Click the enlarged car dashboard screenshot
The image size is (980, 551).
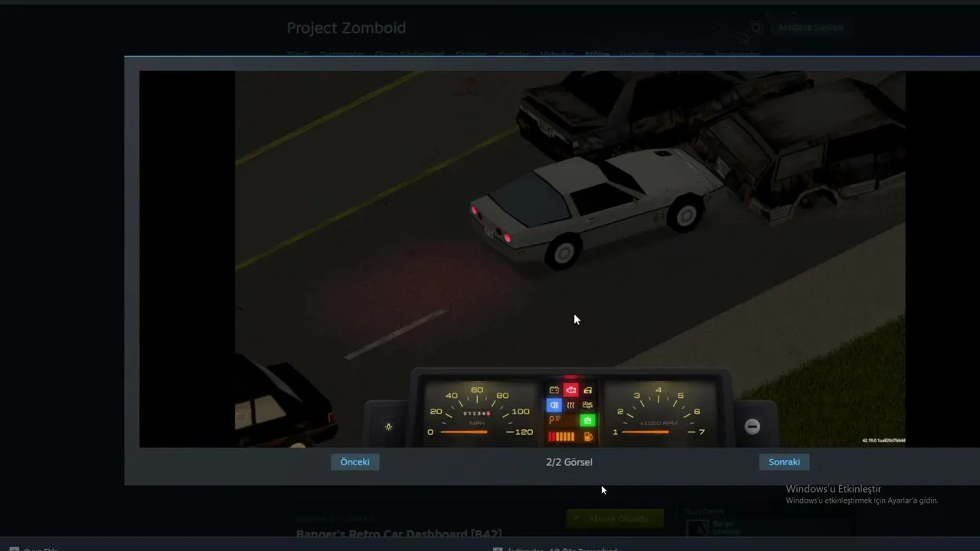[x=570, y=259]
